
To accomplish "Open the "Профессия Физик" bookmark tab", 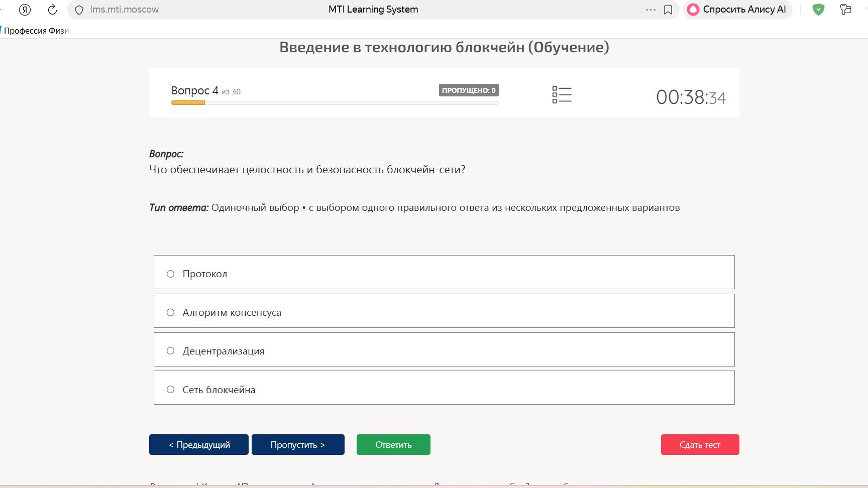I will point(36,31).
